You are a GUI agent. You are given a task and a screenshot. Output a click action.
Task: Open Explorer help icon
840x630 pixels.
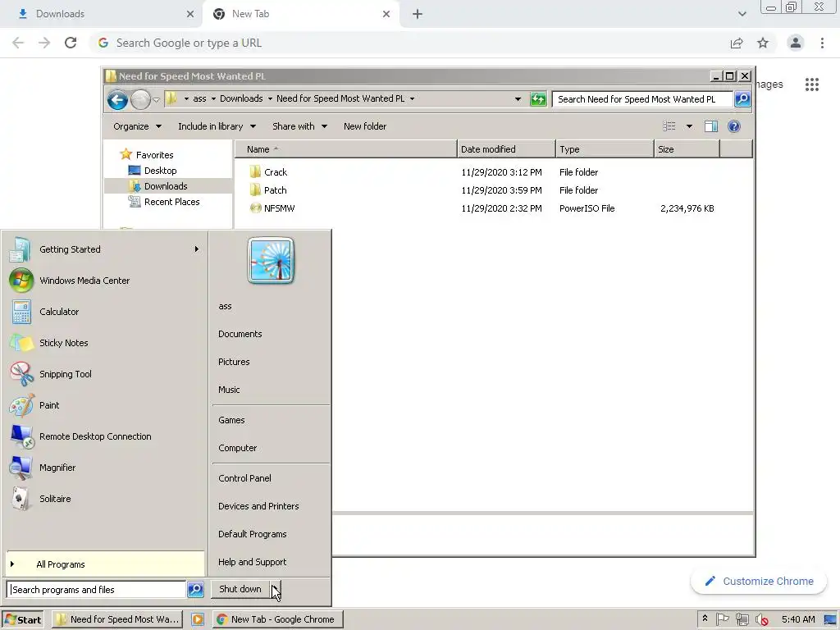734,126
